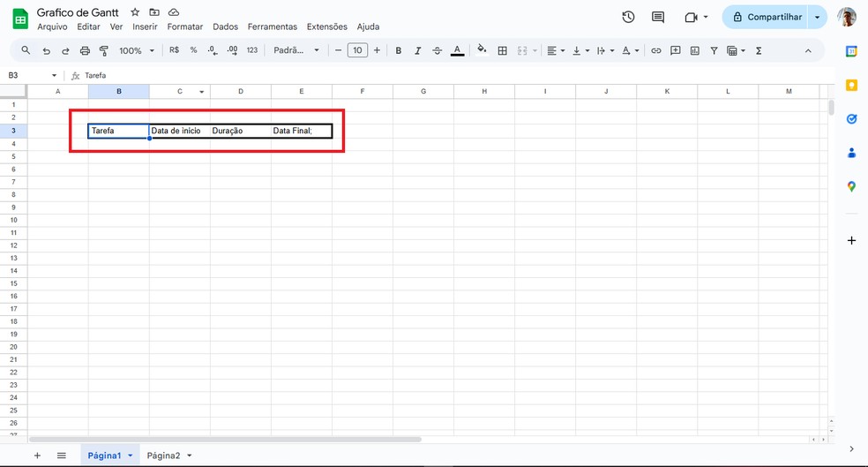Move document to folder icon
Image resolution: width=868 pixels, height=467 pixels.
coord(154,12)
